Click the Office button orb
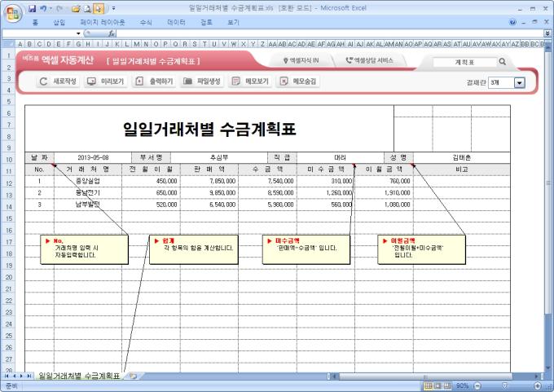 pos(13,14)
